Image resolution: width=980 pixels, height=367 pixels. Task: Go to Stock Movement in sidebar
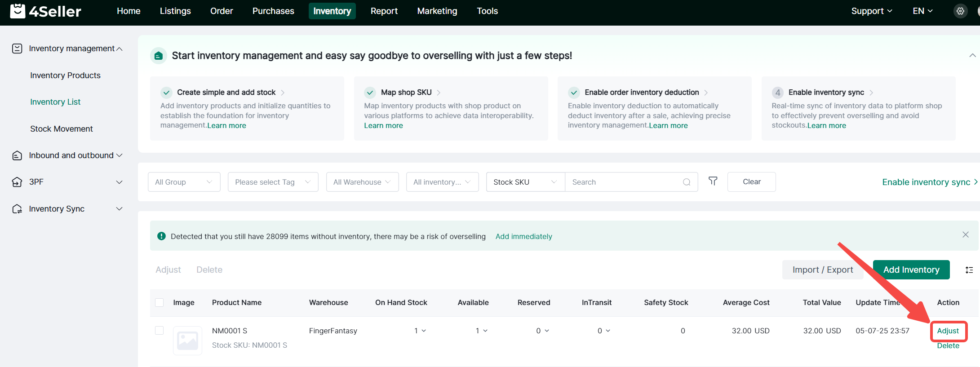pyautogui.click(x=62, y=129)
